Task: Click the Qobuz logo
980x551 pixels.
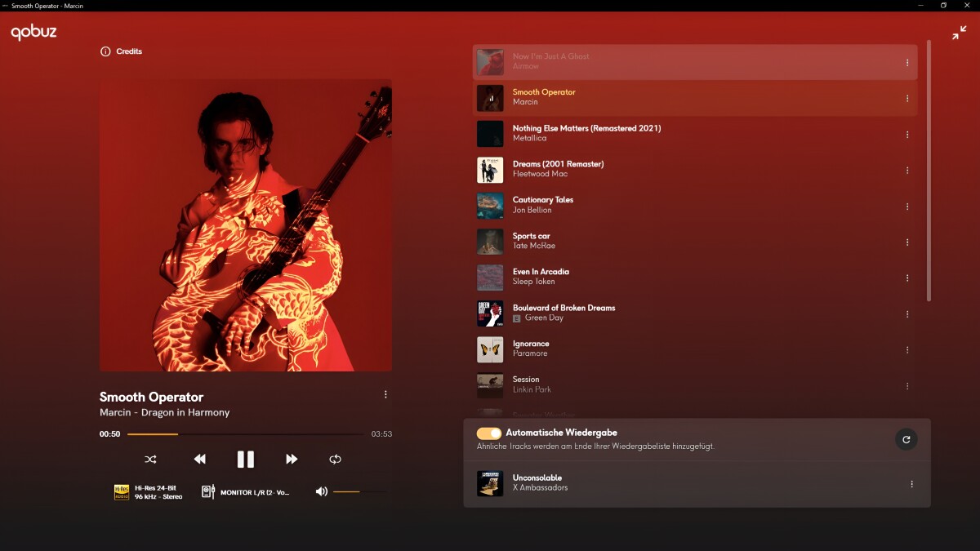Action: tap(33, 33)
